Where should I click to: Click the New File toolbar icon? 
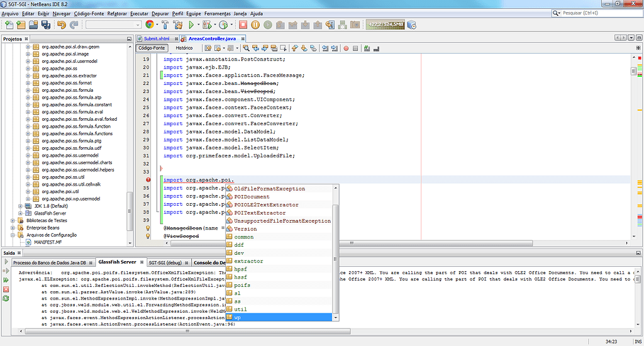(9, 25)
